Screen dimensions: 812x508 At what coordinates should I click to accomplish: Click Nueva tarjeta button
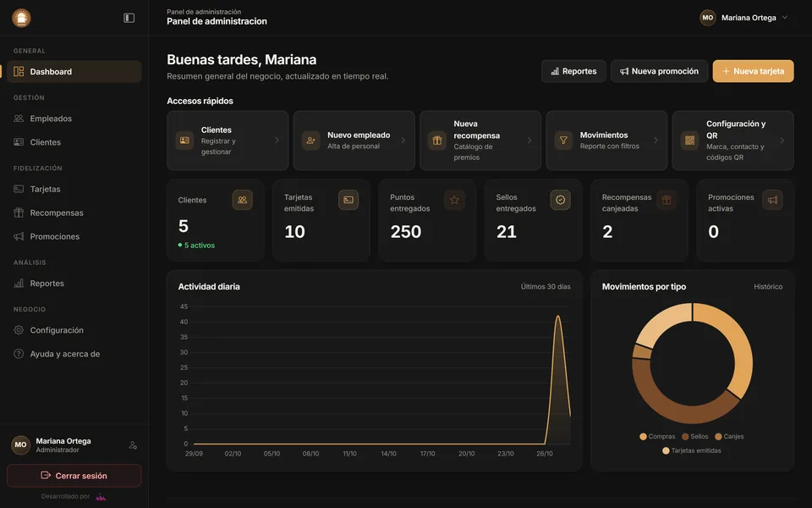[753, 71]
